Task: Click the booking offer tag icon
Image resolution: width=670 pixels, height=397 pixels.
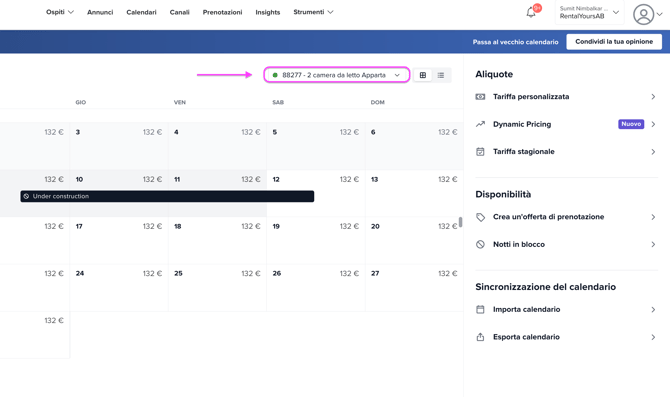Action: point(480,217)
